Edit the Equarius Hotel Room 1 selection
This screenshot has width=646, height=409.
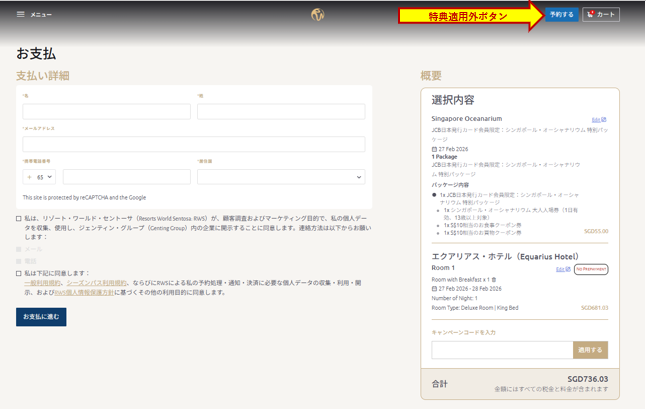562,270
